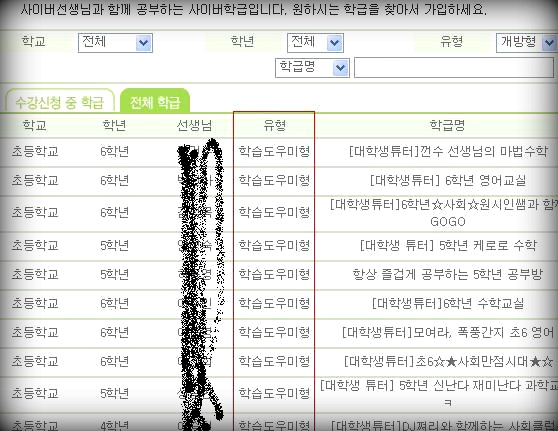
Task: Open class 5학년 신난다 재미난다 과학교실
Action: (x=439, y=393)
